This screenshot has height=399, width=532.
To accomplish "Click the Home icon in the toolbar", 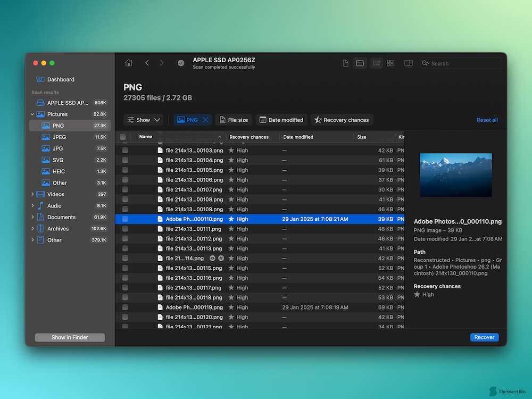I will [x=129, y=63].
